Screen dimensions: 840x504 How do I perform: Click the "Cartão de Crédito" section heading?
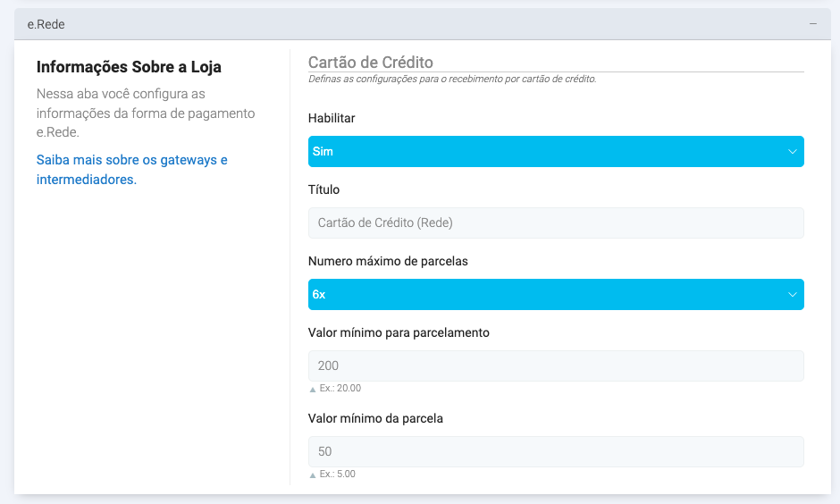[x=370, y=63]
